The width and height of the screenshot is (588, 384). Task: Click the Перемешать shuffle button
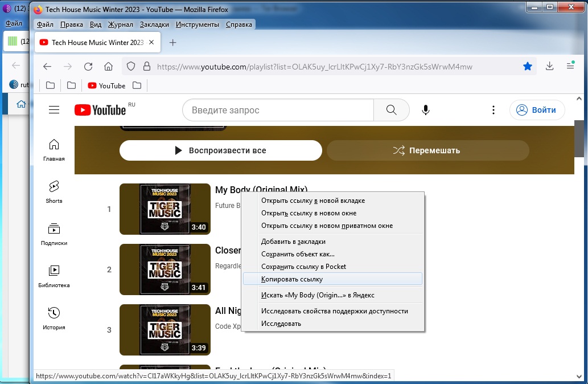coord(427,150)
